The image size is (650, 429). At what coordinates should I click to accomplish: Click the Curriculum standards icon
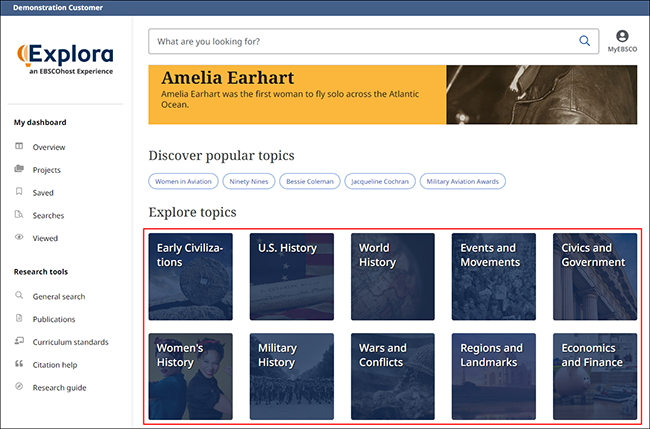[x=19, y=341]
